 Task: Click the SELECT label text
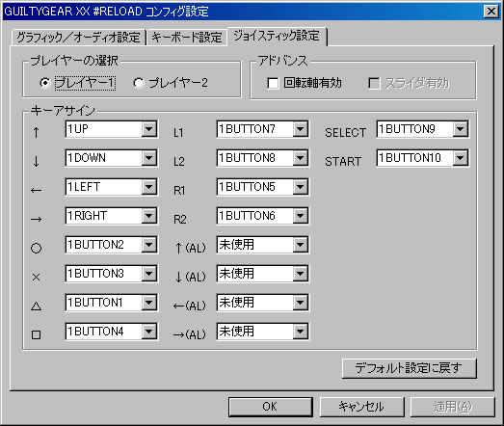[x=345, y=132]
